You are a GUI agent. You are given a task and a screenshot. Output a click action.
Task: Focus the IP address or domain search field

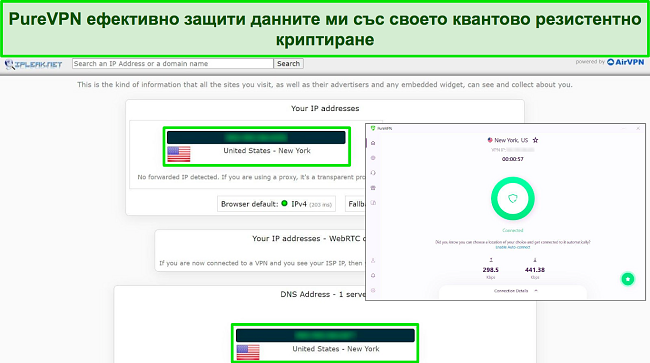point(173,63)
